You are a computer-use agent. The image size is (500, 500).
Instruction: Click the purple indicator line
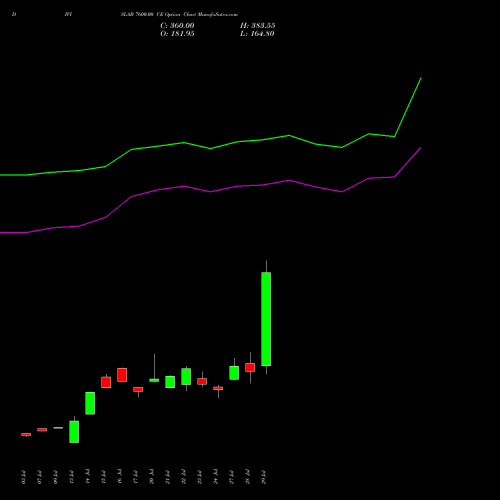(x=211, y=192)
